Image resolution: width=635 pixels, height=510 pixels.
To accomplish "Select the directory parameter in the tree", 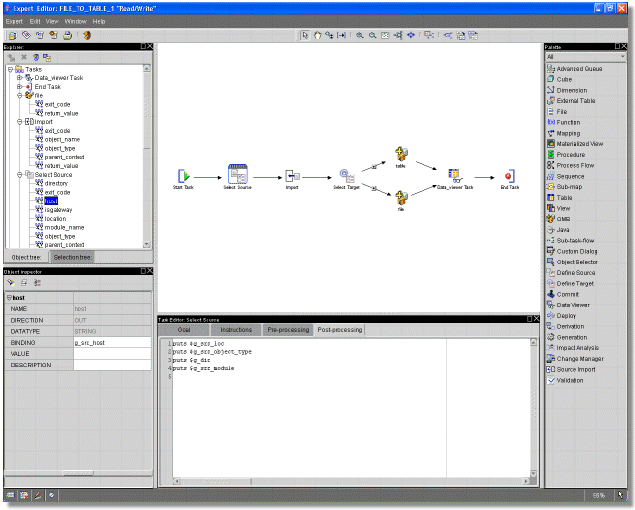I will [x=56, y=184].
